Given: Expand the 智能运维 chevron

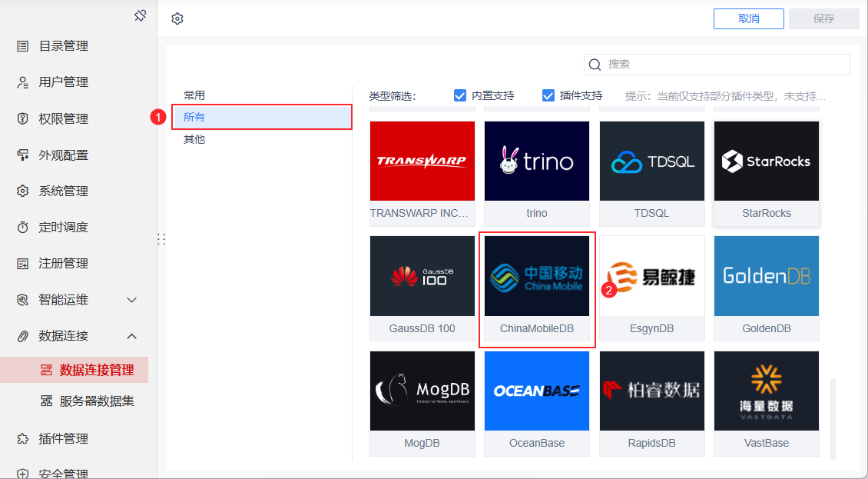Looking at the screenshot, I should 132,300.
